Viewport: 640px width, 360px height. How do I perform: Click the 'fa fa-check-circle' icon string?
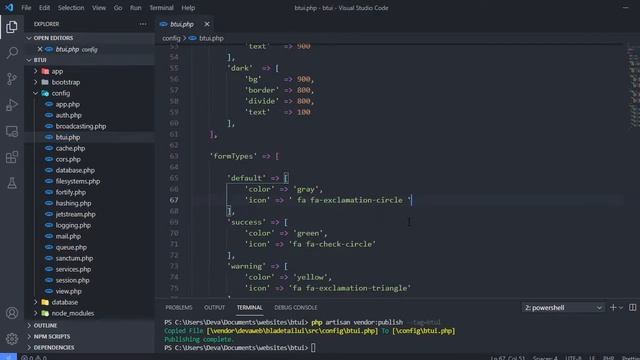pyautogui.click(x=332, y=244)
